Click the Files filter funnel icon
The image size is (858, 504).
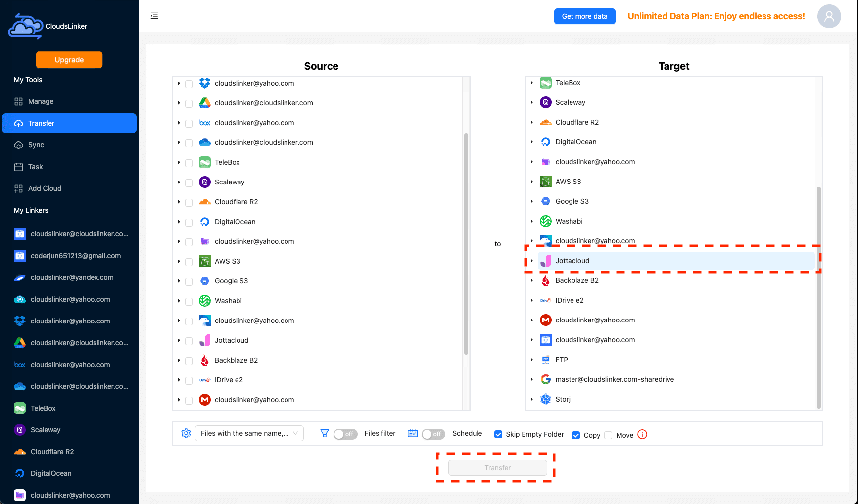click(x=325, y=433)
